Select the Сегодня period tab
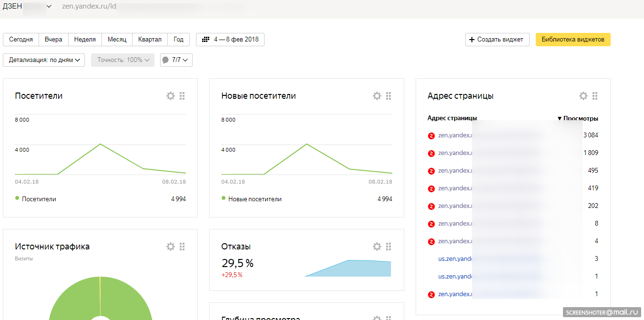Viewport: 644px width, 320px height. [21, 40]
